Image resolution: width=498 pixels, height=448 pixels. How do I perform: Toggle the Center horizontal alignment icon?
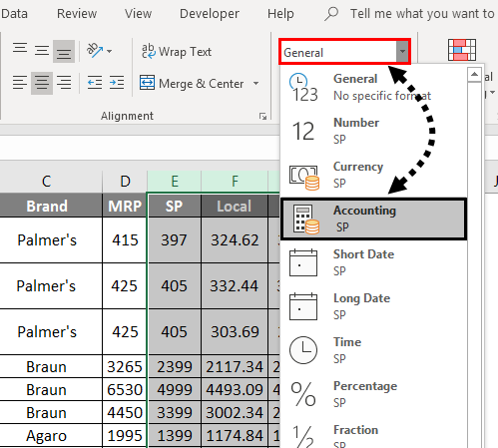[42, 83]
